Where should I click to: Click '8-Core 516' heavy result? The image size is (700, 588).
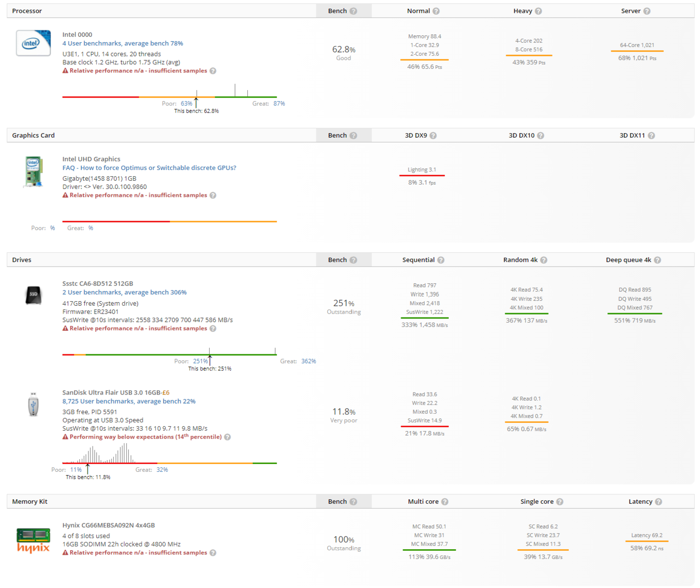pos(529,49)
